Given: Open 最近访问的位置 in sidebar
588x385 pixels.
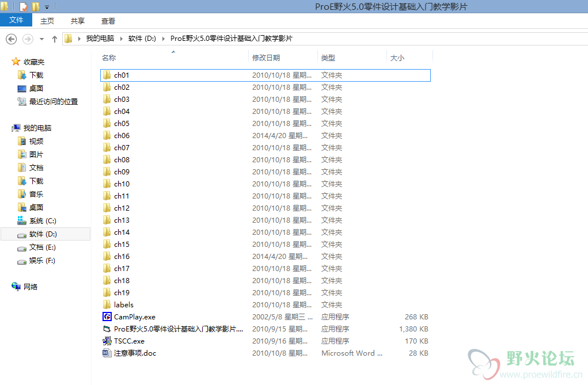Looking at the screenshot, I should tap(54, 102).
